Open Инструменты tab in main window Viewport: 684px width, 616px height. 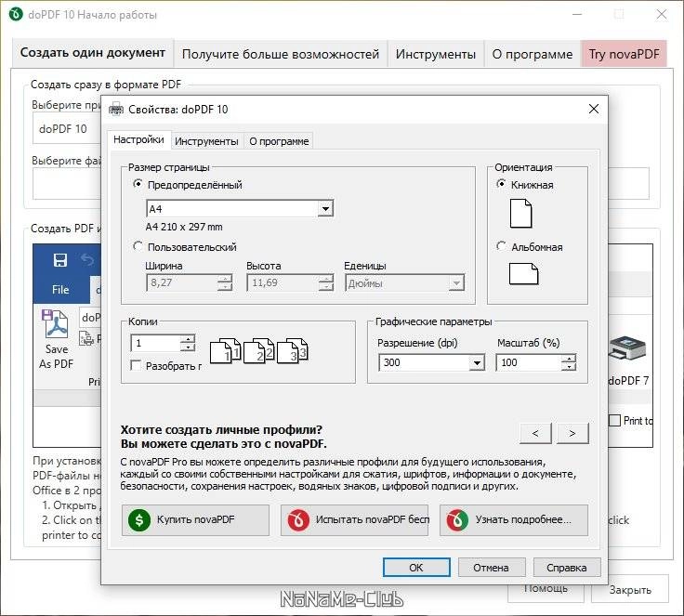click(x=435, y=54)
